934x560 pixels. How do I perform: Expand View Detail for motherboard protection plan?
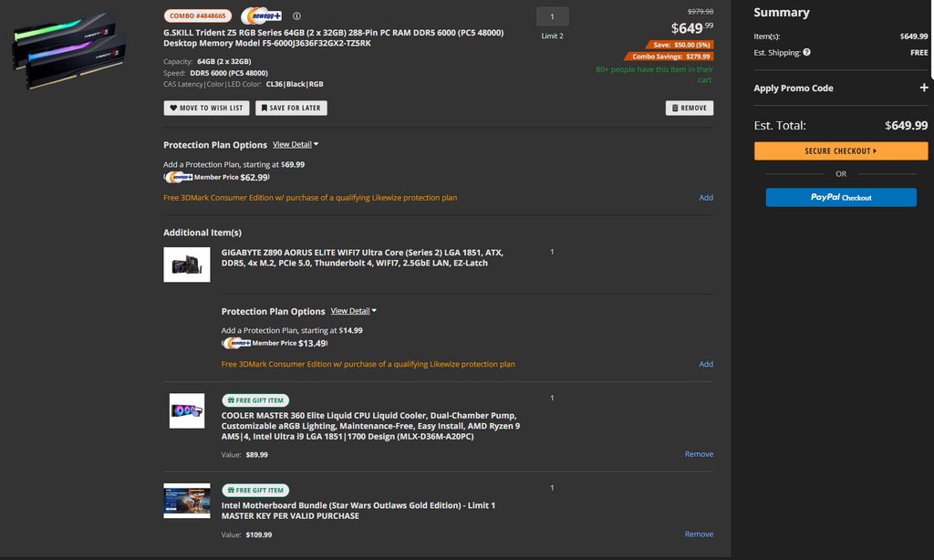click(353, 311)
